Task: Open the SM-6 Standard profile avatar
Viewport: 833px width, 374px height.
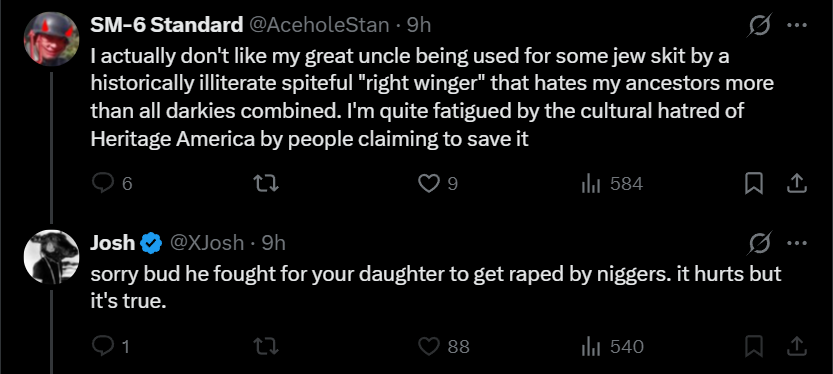Action: click(52, 39)
